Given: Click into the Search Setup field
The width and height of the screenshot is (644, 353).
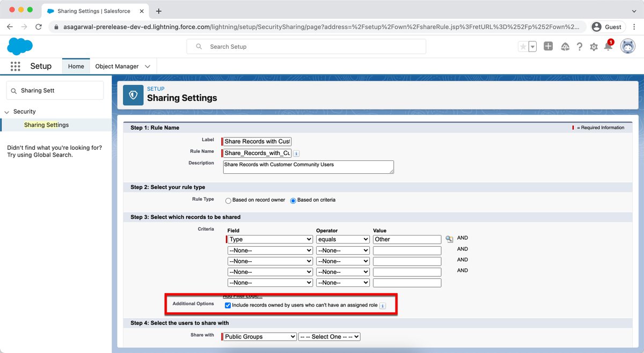Looking at the screenshot, I should [306, 47].
